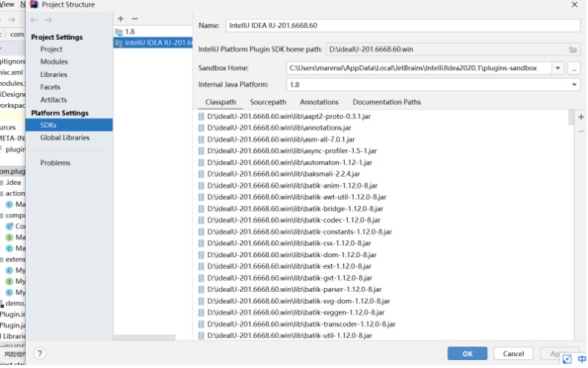The width and height of the screenshot is (588, 368).
Task: Remove a classpath entry with minus icon
Action: point(581,132)
